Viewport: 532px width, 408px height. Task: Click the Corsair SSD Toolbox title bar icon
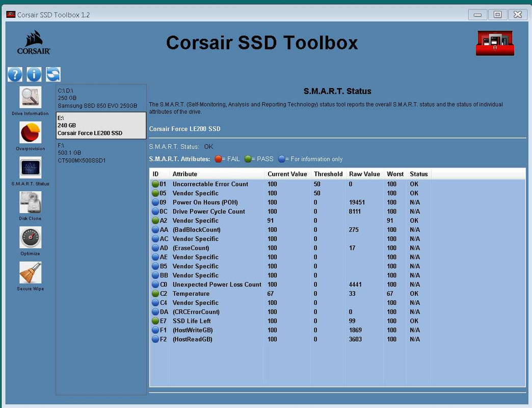point(11,15)
